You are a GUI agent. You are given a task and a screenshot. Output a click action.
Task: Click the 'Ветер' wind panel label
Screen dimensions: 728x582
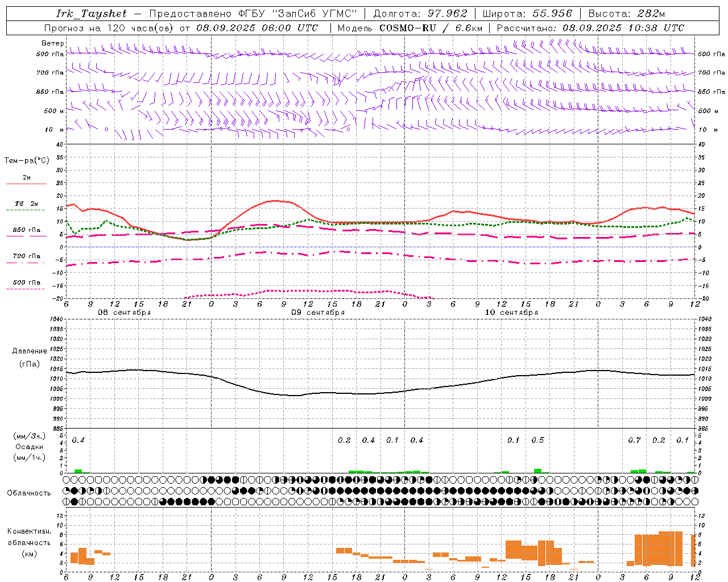[52, 43]
